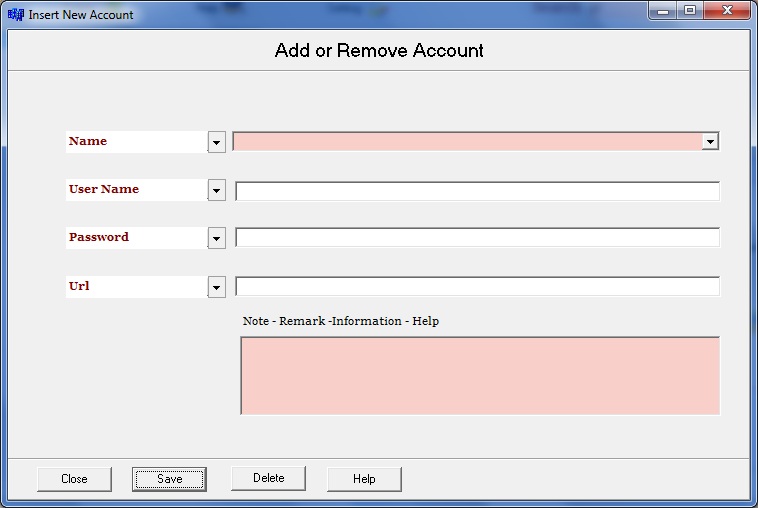Focus the Password text field

point(477,238)
